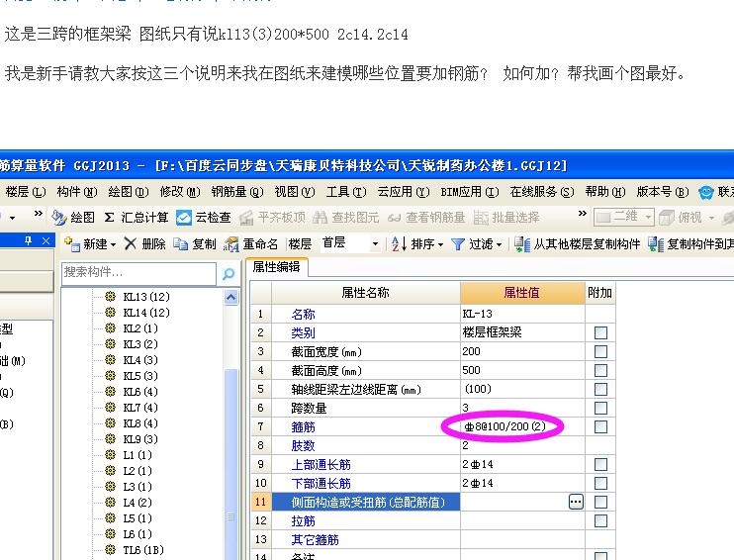Click the 绘图 toolbar icon
Image resolution: width=734 pixels, height=560 pixels.
coord(59,218)
